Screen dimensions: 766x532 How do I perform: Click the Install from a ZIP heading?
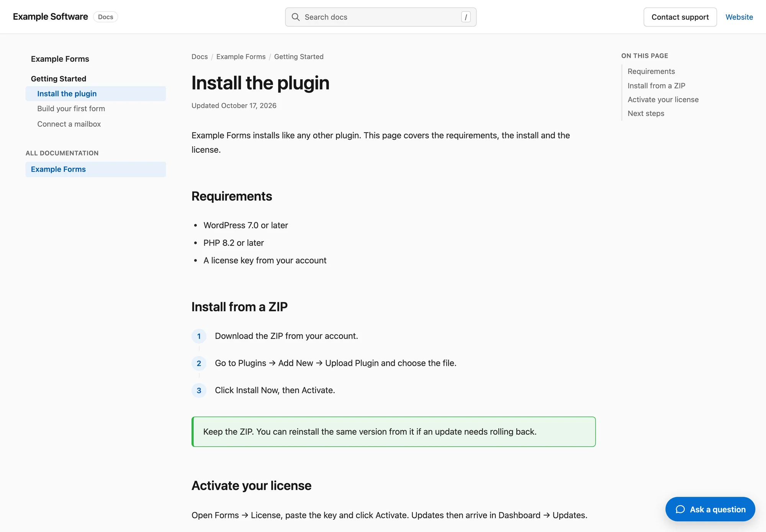tap(239, 307)
